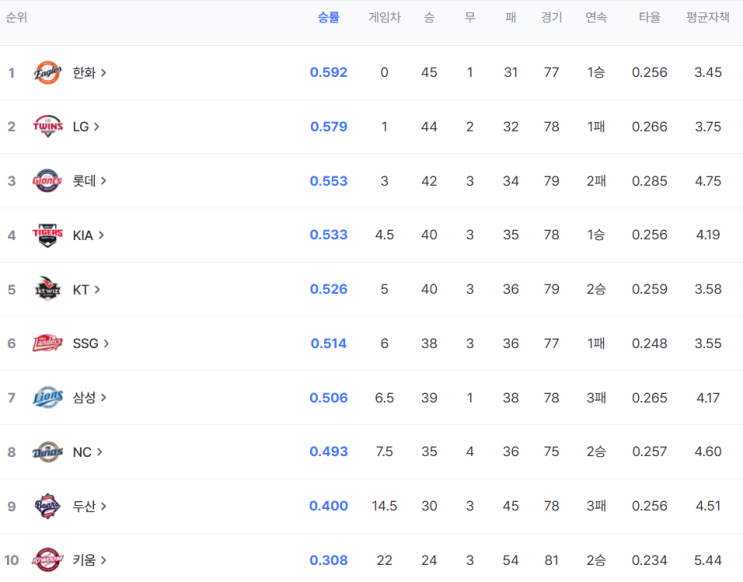Click the Doosan Bears team logo
This screenshot has height=582, width=743.
click(x=47, y=506)
